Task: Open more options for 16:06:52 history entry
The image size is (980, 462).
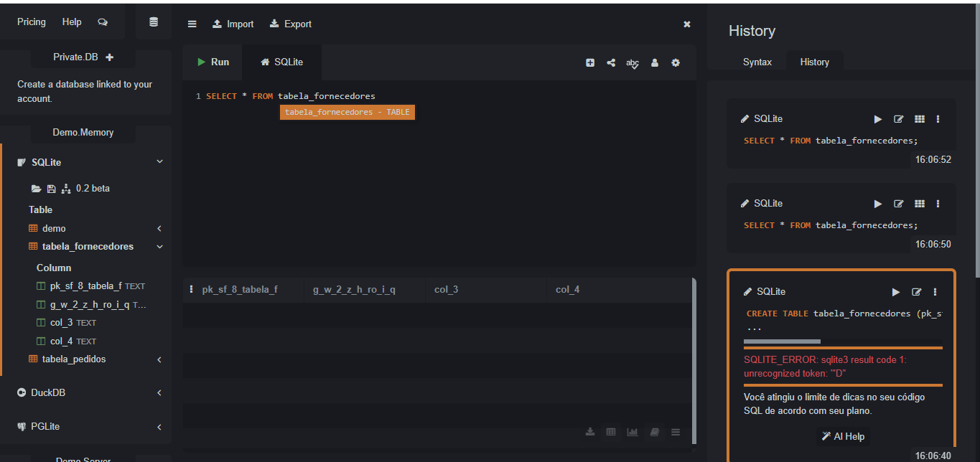Action: coord(938,119)
